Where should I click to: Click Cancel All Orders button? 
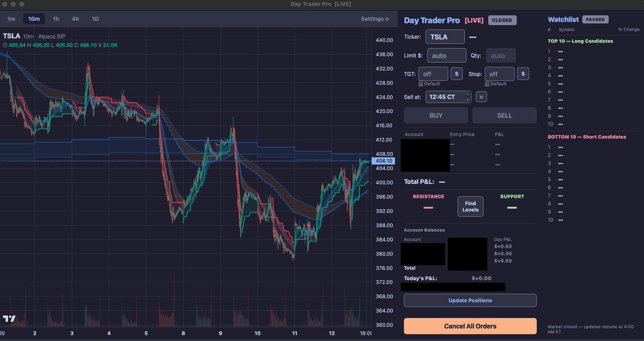[x=470, y=326]
